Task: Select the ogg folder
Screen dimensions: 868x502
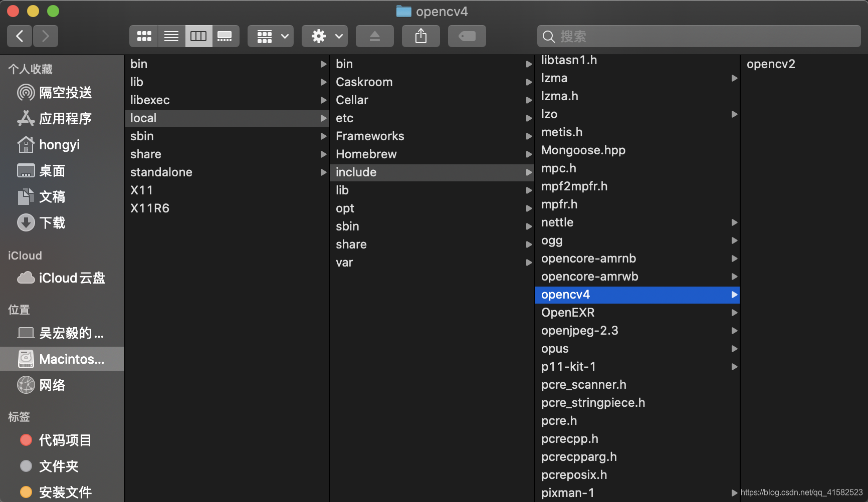Action: 637,240
